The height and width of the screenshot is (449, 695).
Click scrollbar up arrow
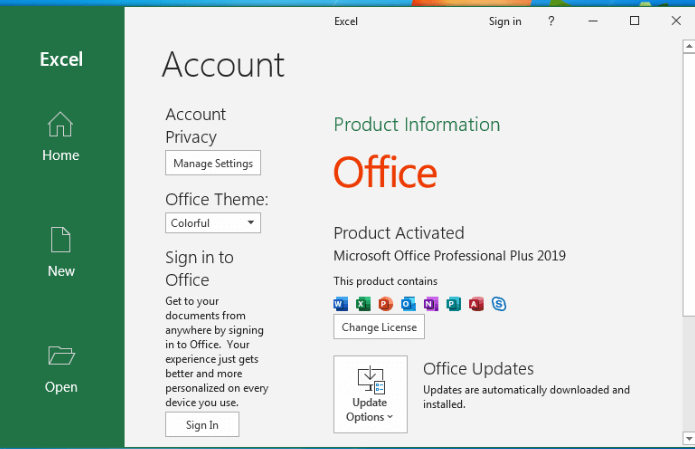click(689, 46)
